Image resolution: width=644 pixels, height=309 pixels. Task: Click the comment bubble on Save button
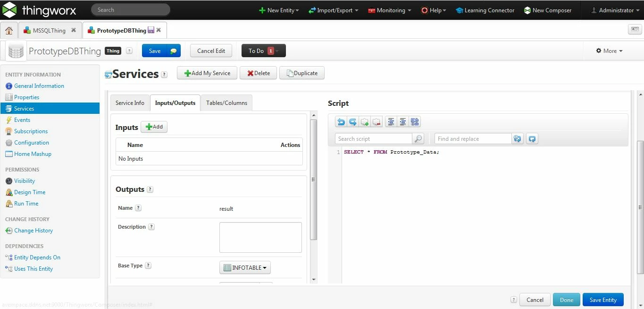(x=174, y=51)
